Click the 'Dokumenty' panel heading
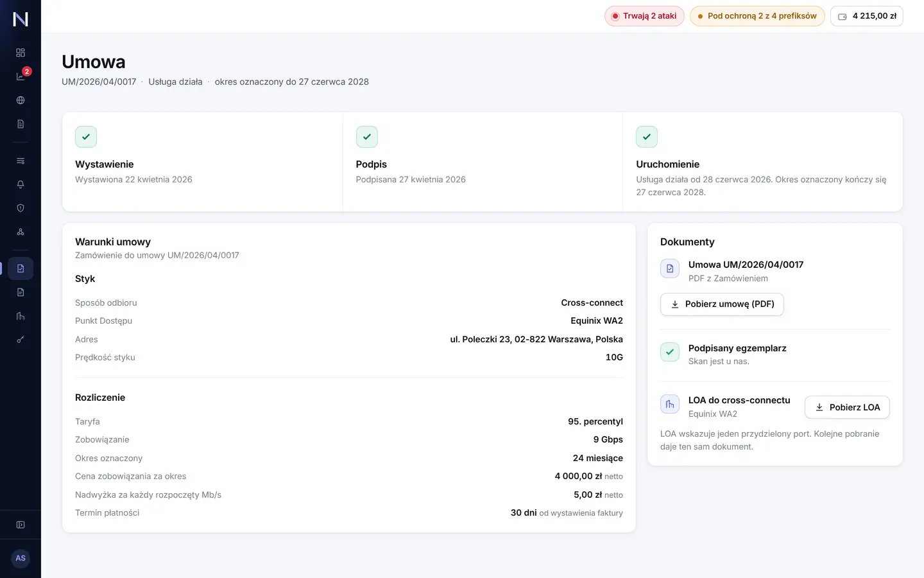924x578 pixels. [x=687, y=242]
